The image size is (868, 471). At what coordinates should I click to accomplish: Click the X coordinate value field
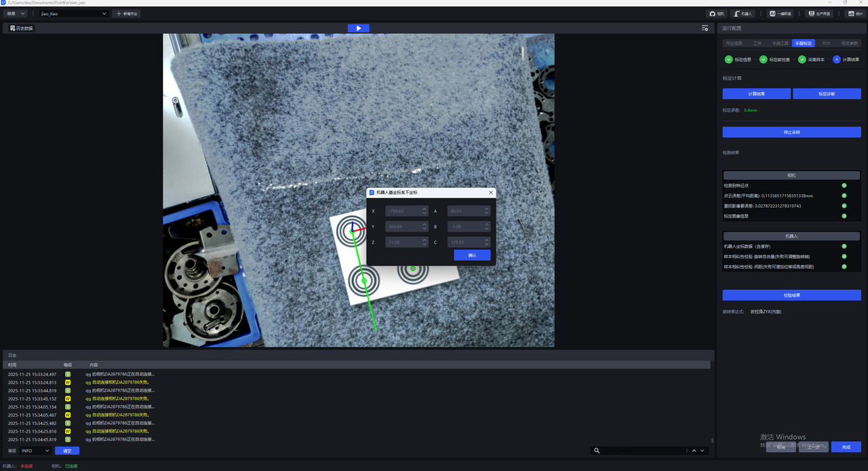tap(403, 211)
